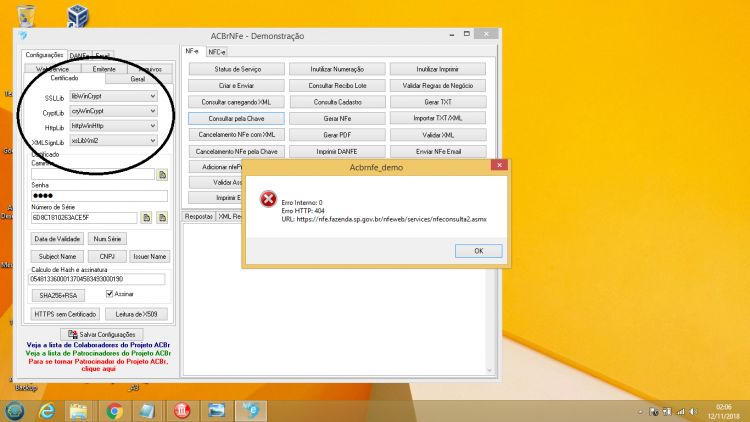Image resolution: width=750 pixels, height=422 pixels.
Task: Click the Número de Série input field
Action: click(x=84, y=218)
